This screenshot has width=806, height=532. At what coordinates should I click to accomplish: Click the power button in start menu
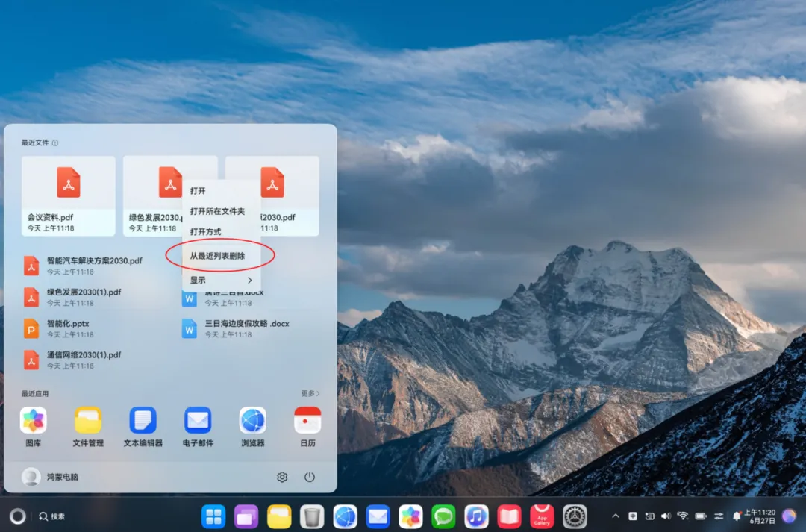(310, 477)
